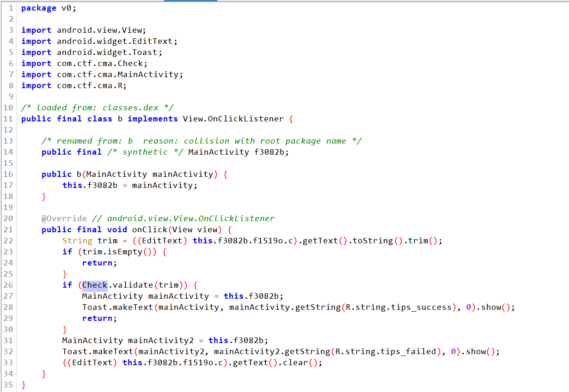The height and width of the screenshot is (392, 569).
Task: Click line number 21 in the gutter
Action: (x=8, y=229)
